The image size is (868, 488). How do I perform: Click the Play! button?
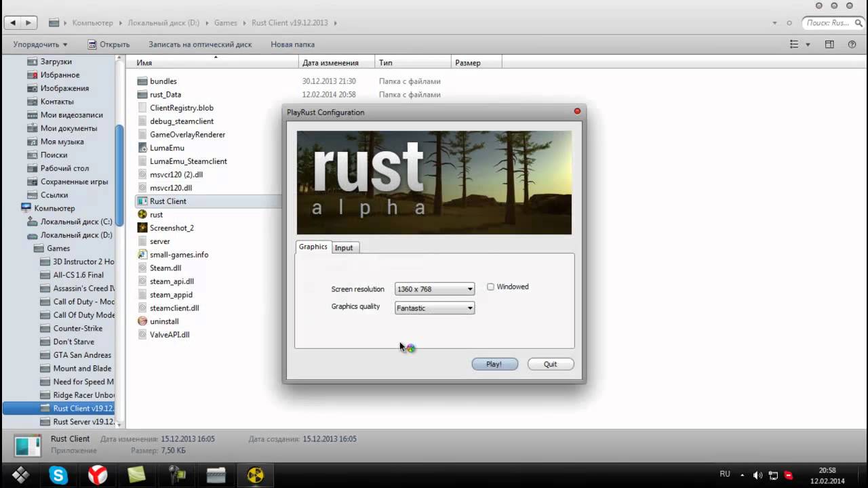494,364
